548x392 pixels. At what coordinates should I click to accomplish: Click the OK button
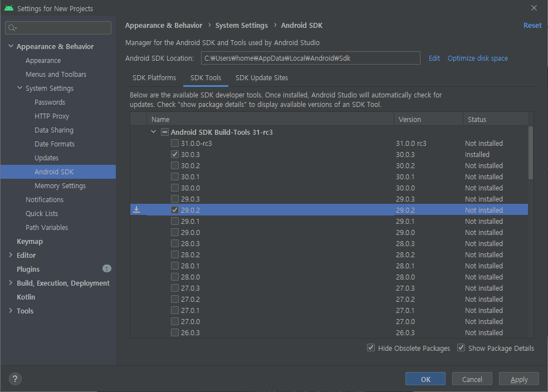[x=425, y=379]
